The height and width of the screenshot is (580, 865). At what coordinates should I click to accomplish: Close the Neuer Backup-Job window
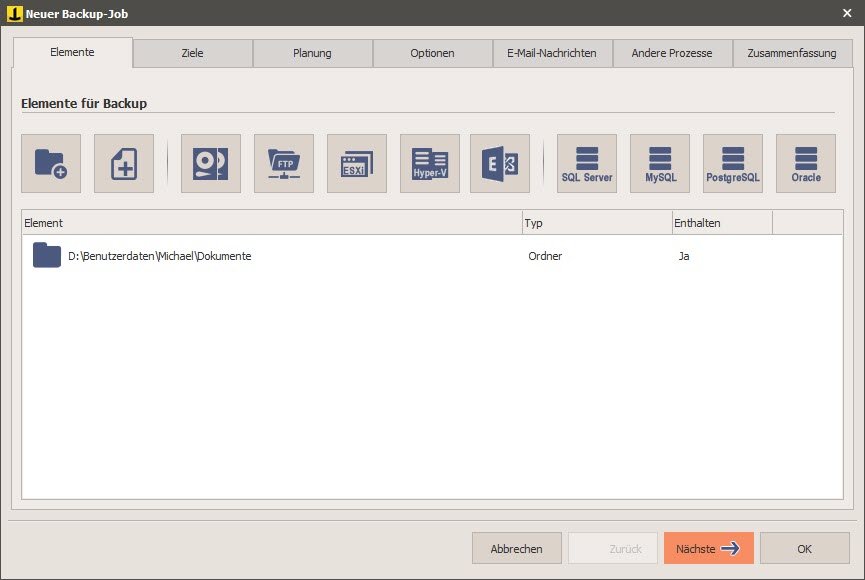click(847, 13)
